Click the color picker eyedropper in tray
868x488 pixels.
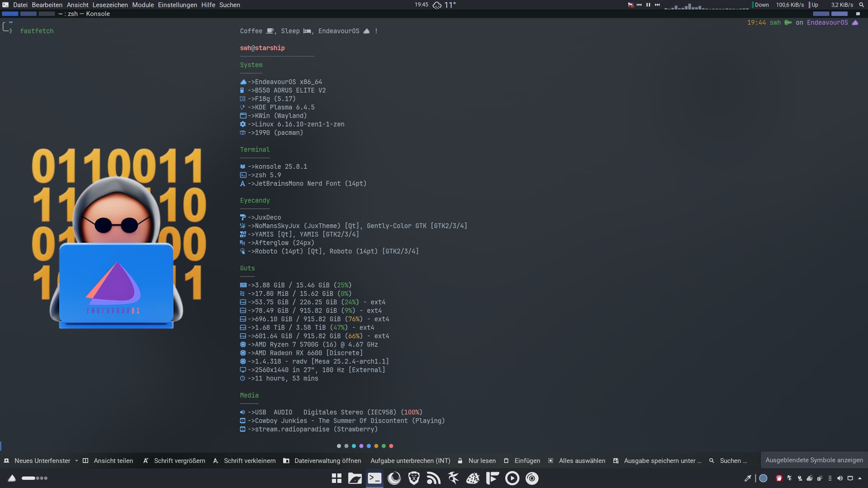click(x=748, y=478)
